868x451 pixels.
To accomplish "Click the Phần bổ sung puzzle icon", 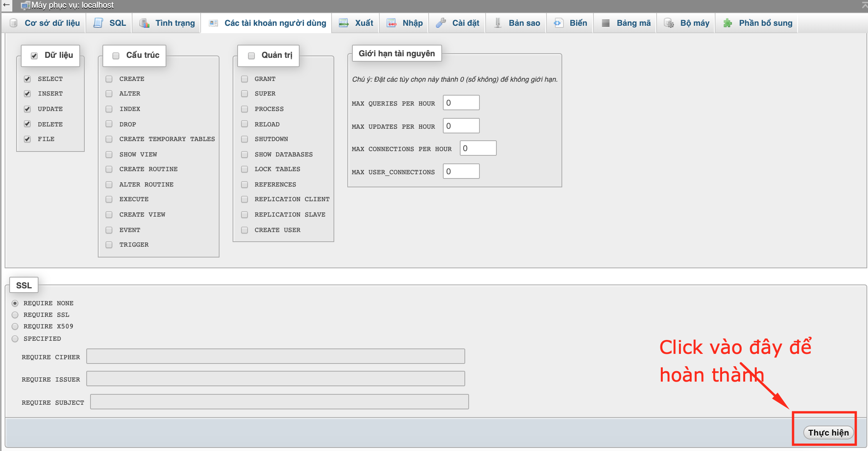I will [x=727, y=23].
